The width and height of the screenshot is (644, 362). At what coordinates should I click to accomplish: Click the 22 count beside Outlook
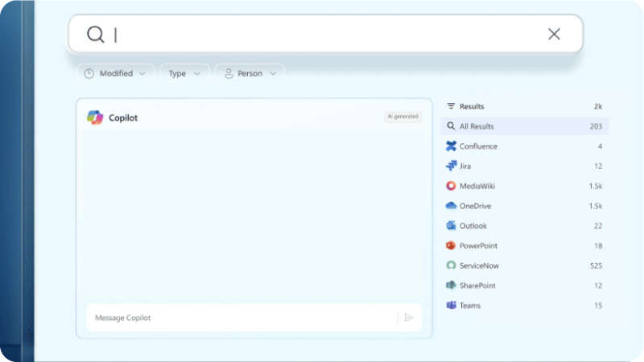click(x=598, y=226)
